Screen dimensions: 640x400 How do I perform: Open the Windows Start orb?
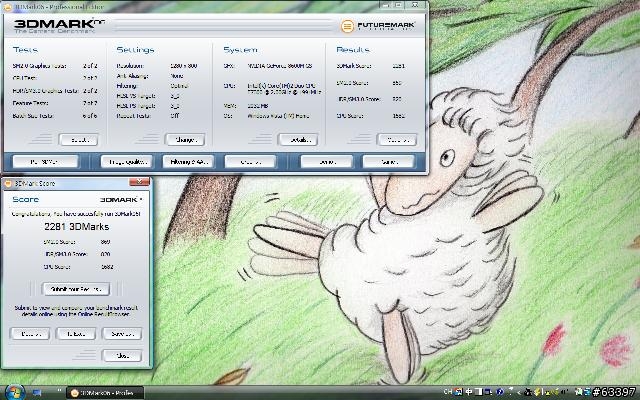pos(14,392)
